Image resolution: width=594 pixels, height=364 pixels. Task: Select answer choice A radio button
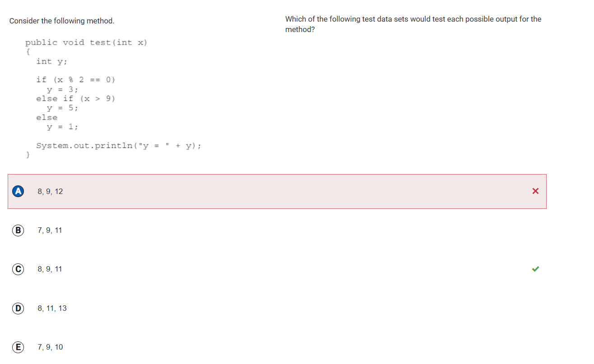click(18, 191)
